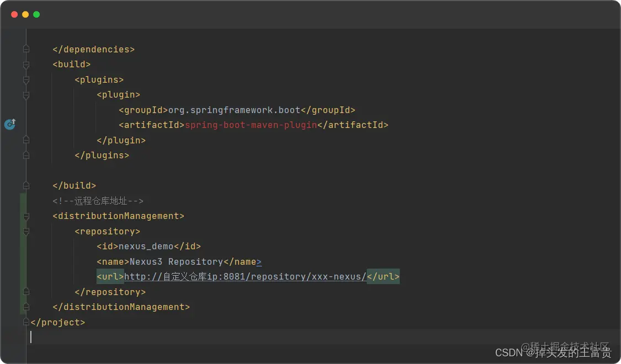The height and width of the screenshot is (364, 621).
Task: Click the underlined > after </name
Action: [x=259, y=262]
